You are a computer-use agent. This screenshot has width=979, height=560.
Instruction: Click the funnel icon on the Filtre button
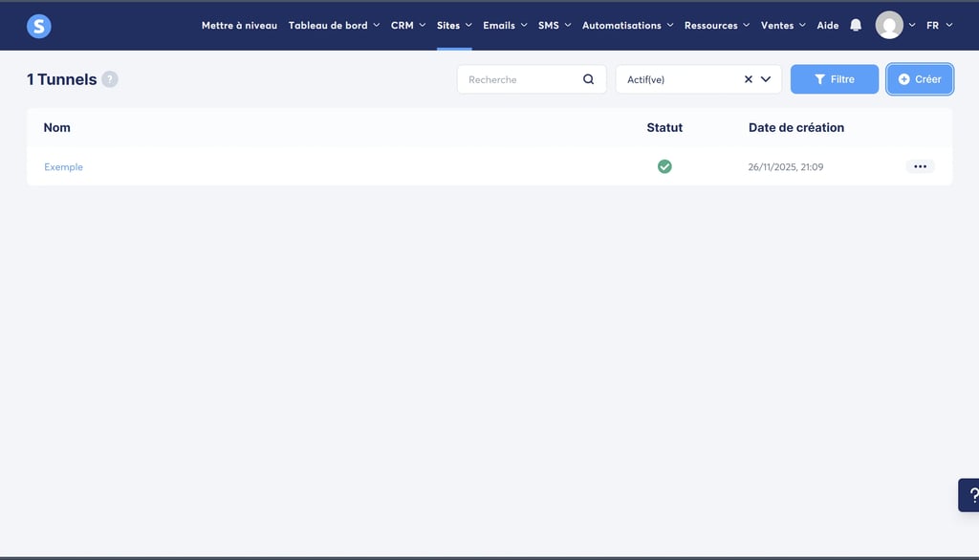tap(821, 79)
